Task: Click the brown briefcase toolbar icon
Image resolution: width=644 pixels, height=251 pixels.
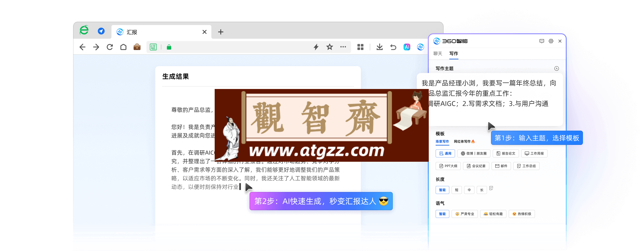Action: (x=137, y=47)
